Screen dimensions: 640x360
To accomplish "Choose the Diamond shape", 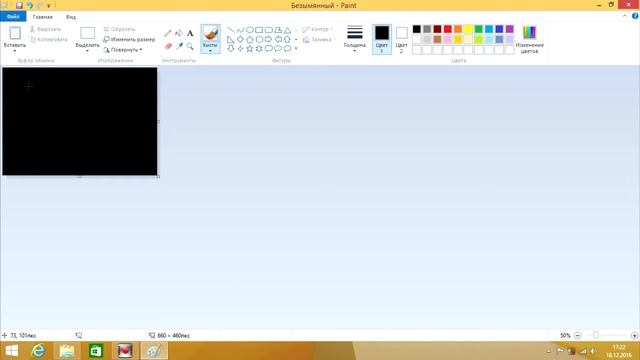I will 240,39.
